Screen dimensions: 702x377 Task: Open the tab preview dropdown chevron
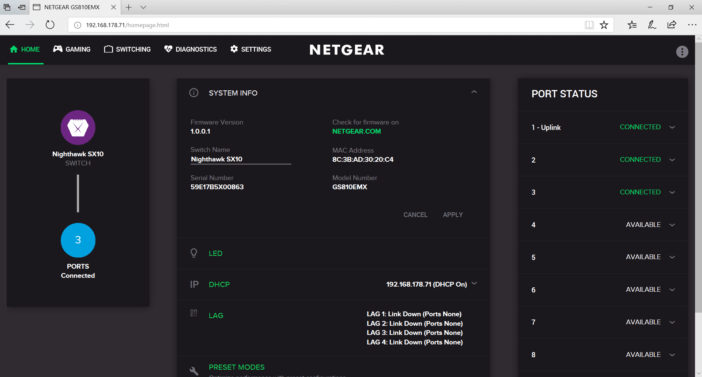pyautogui.click(x=143, y=7)
